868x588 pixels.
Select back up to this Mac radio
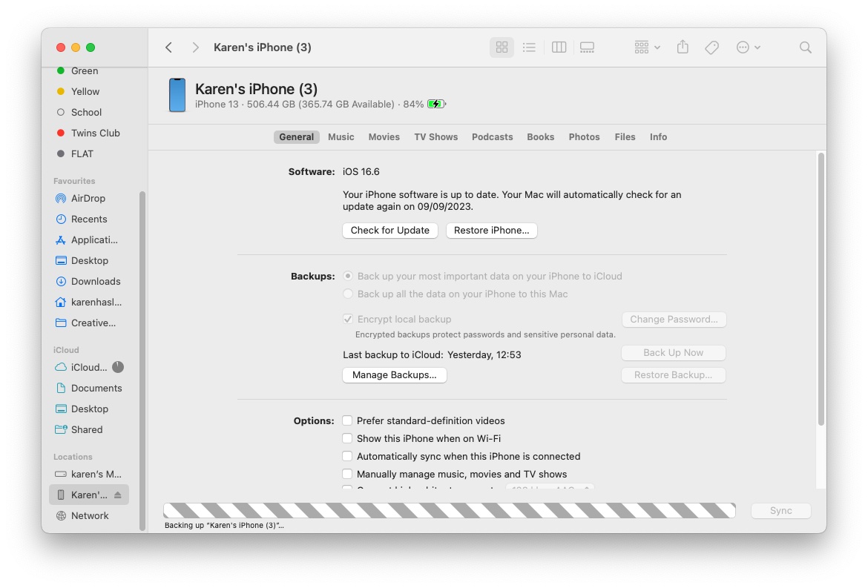pyautogui.click(x=348, y=294)
